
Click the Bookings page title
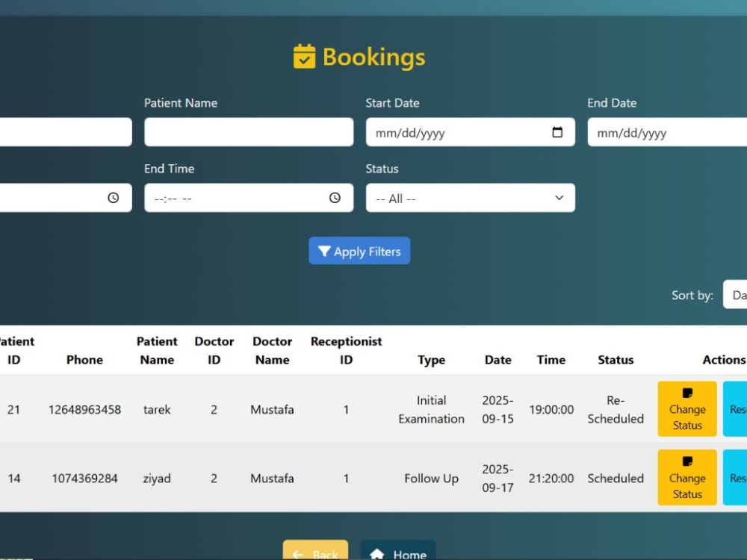(373, 57)
